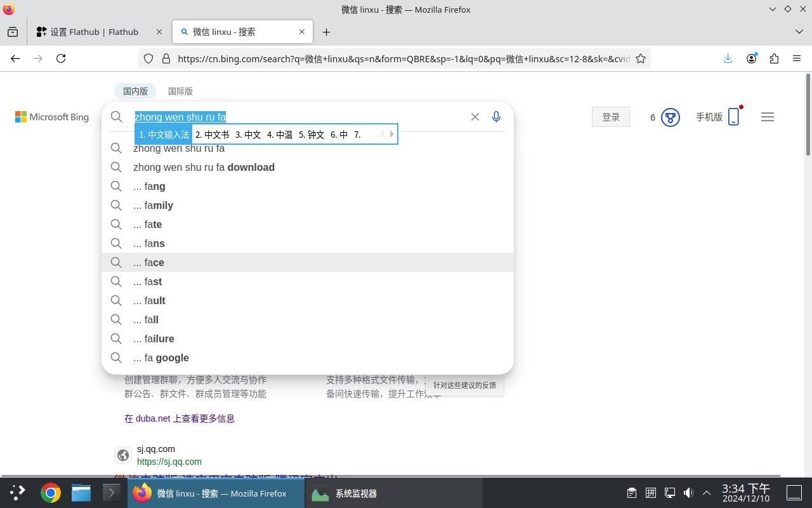Pick the fast suggestion

pos(308,281)
